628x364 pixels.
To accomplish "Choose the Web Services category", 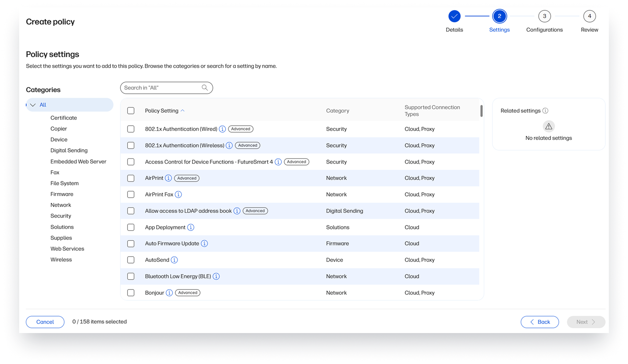I will tap(67, 249).
